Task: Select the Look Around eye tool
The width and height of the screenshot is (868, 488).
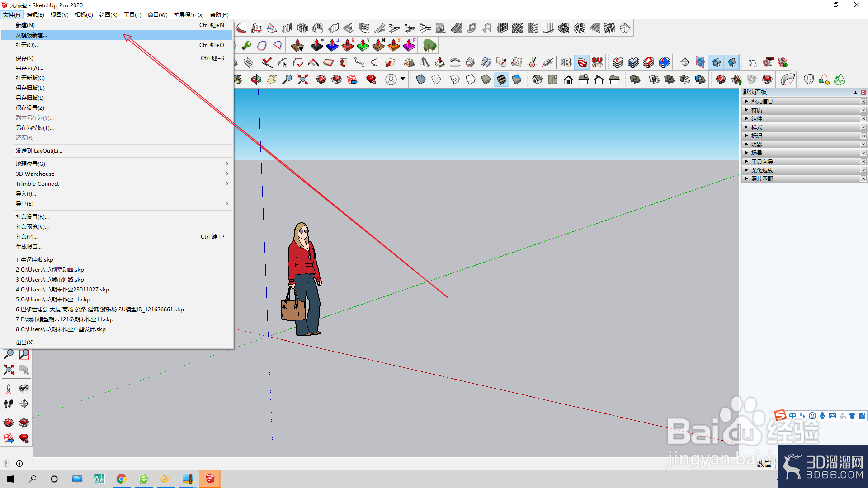Action: [x=24, y=389]
